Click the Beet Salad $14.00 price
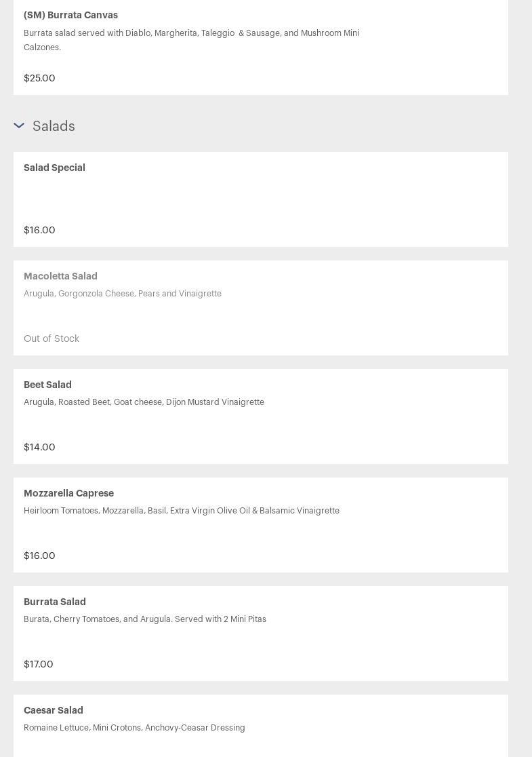 tap(39, 447)
